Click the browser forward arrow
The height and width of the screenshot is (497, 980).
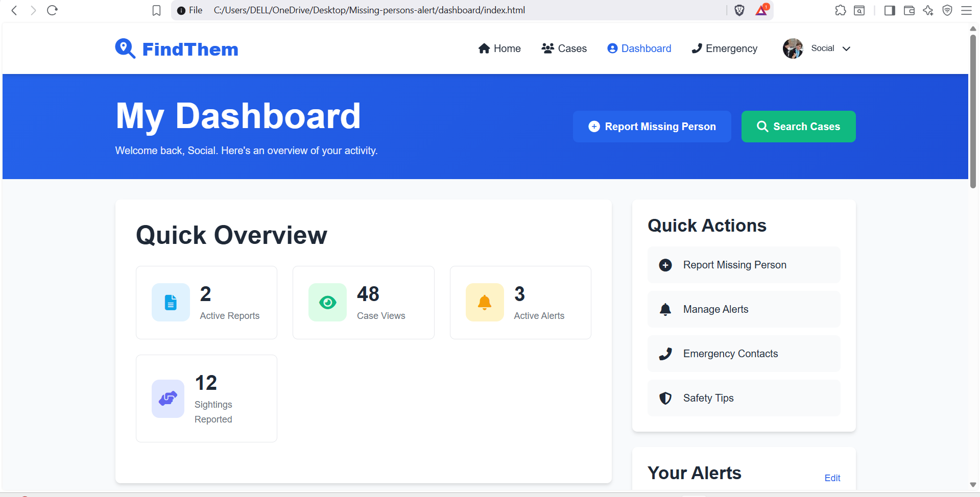(33, 10)
